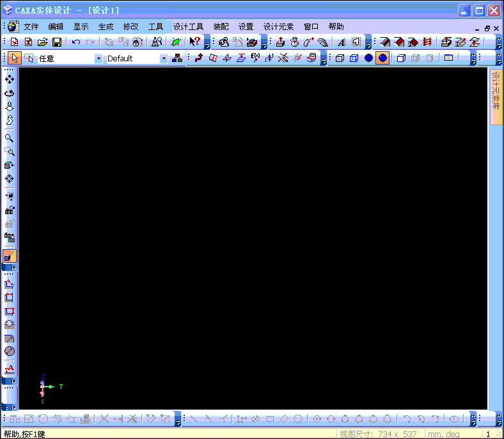Select the arrow selection tool
This screenshot has height=439, width=504.
(15, 58)
